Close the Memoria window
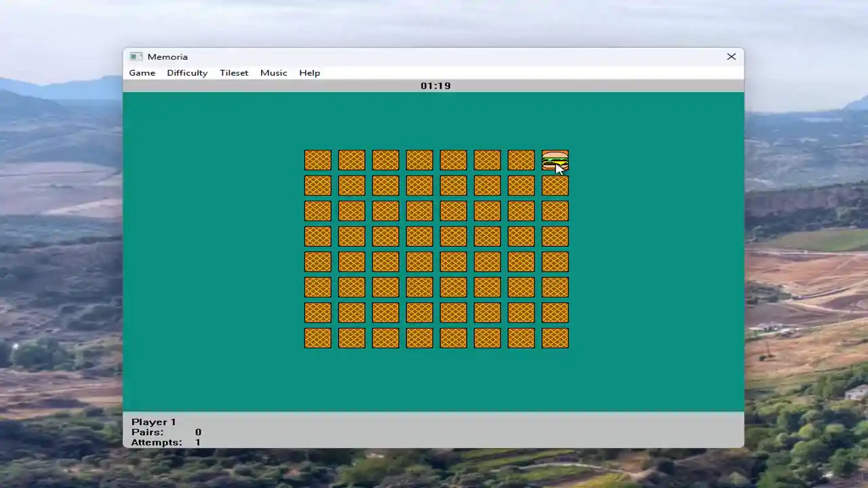868x488 pixels. [x=731, y=57]
